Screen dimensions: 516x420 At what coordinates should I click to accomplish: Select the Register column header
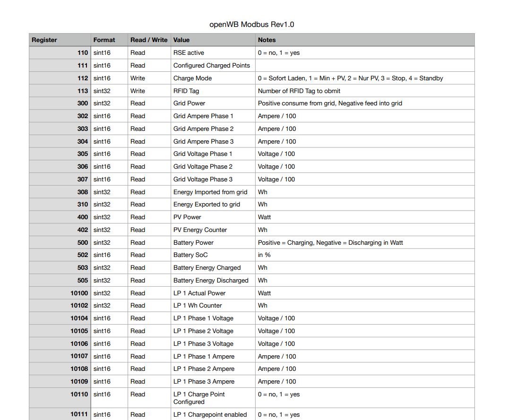(x=60, y=40)
